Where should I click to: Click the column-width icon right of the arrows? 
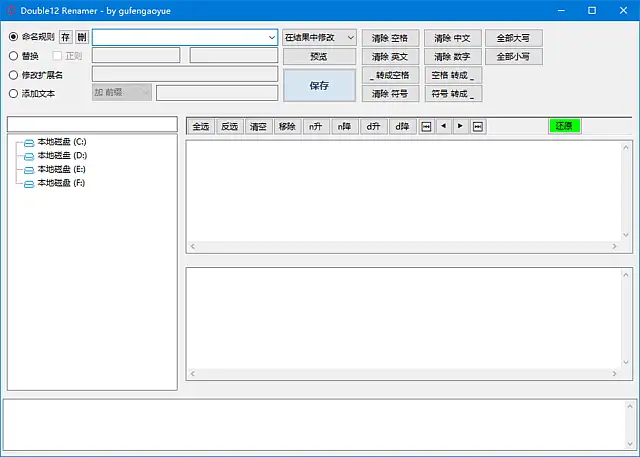point(478,126)
